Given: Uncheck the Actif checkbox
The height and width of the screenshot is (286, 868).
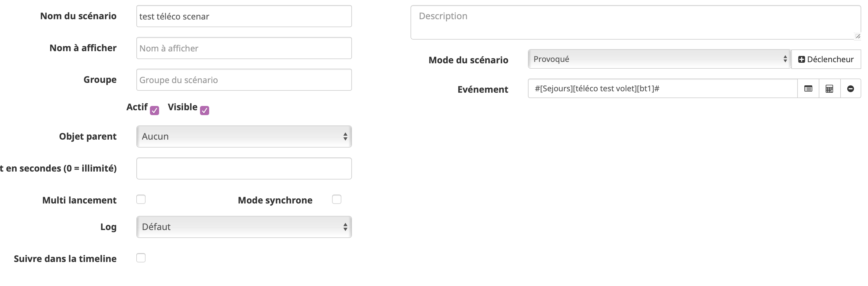Looking at the screenshot, I should (x=155, y=110).
